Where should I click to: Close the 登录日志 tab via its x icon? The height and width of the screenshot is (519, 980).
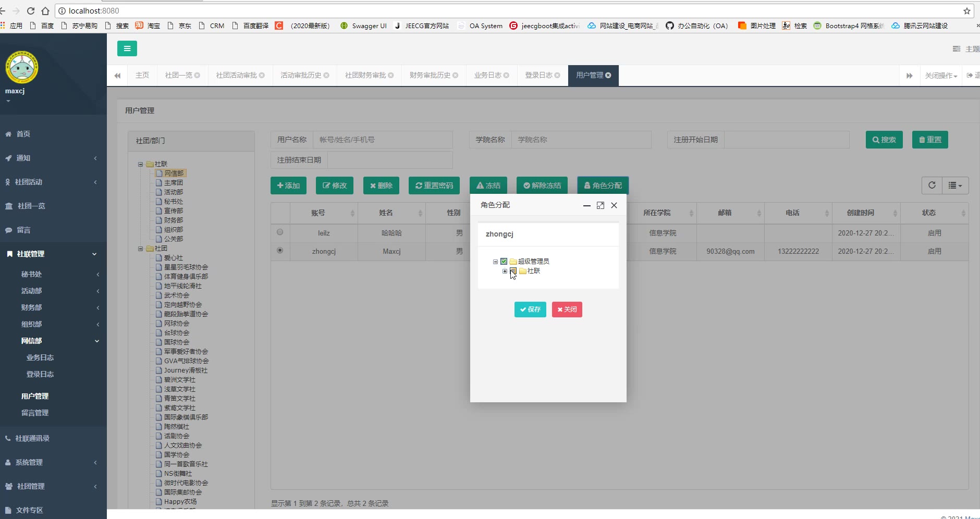tap(557, 76)
